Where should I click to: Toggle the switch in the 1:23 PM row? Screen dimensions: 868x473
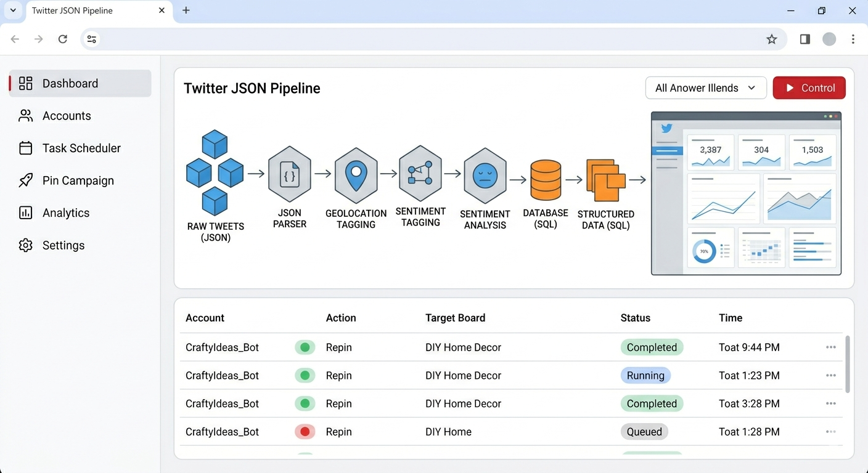pos(305,376)
